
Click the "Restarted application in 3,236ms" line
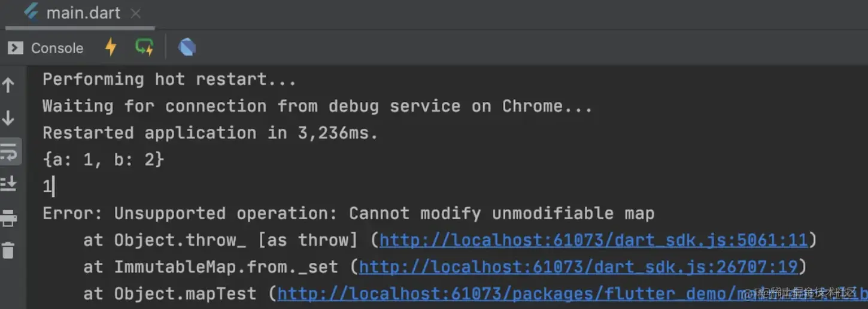click(210, 133)
